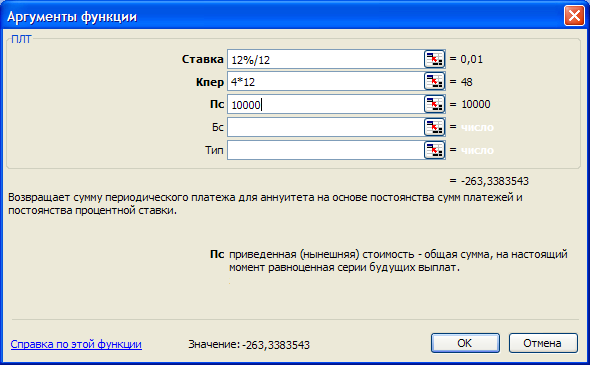Click the Ставка argument label
This screenshot has height=365, width=590.
coord(202,59)
